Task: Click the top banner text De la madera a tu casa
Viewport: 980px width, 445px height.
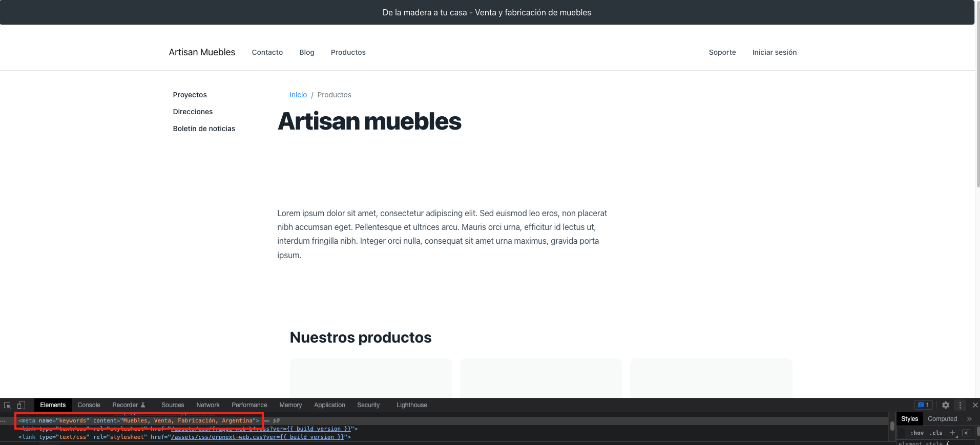Action: pyautogui.click(x=487, y=12)
